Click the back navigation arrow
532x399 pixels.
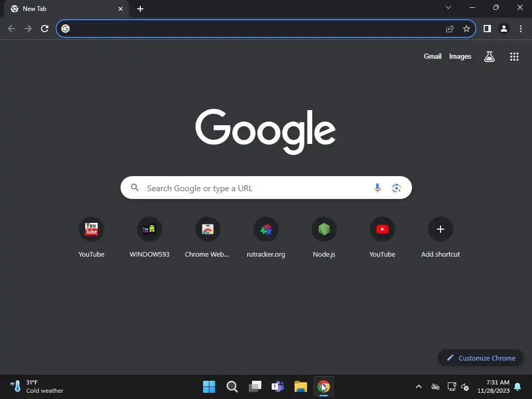point(11,29)
